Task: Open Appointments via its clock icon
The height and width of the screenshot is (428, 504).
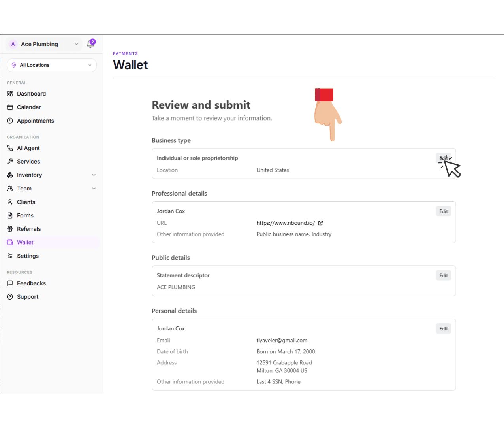Action: tap(10, 121)
